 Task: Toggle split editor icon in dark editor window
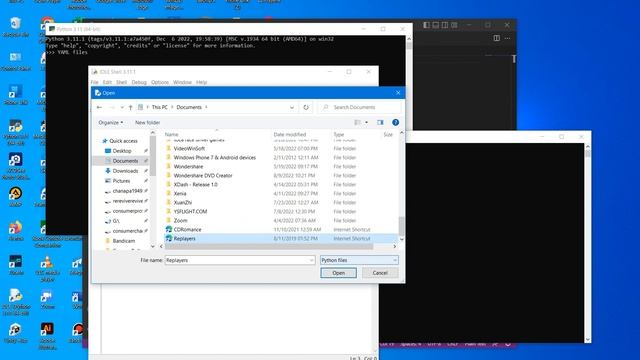click(496, 38)
